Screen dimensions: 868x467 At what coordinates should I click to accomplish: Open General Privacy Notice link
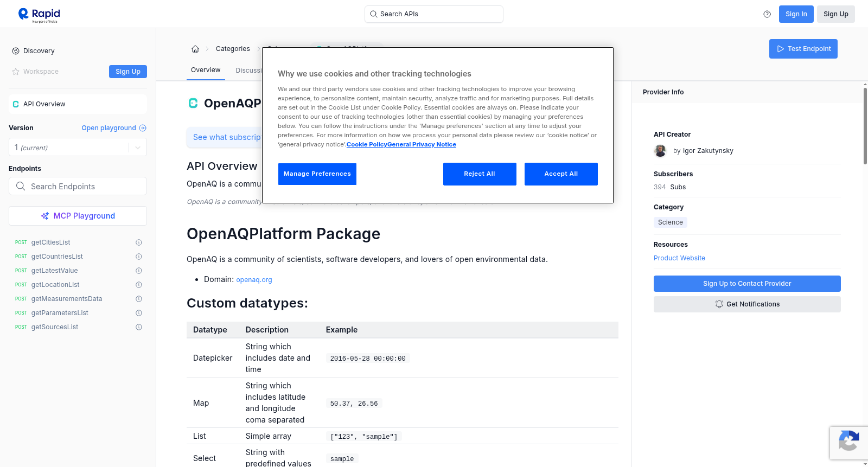[x=422, y=144]
